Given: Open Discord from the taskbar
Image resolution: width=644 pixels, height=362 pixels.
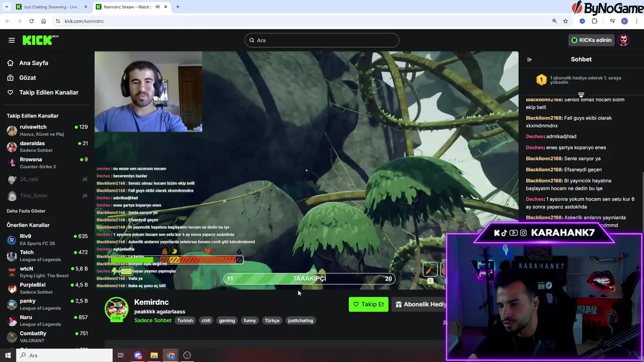Looking at the screenshot, I should 138,355.
